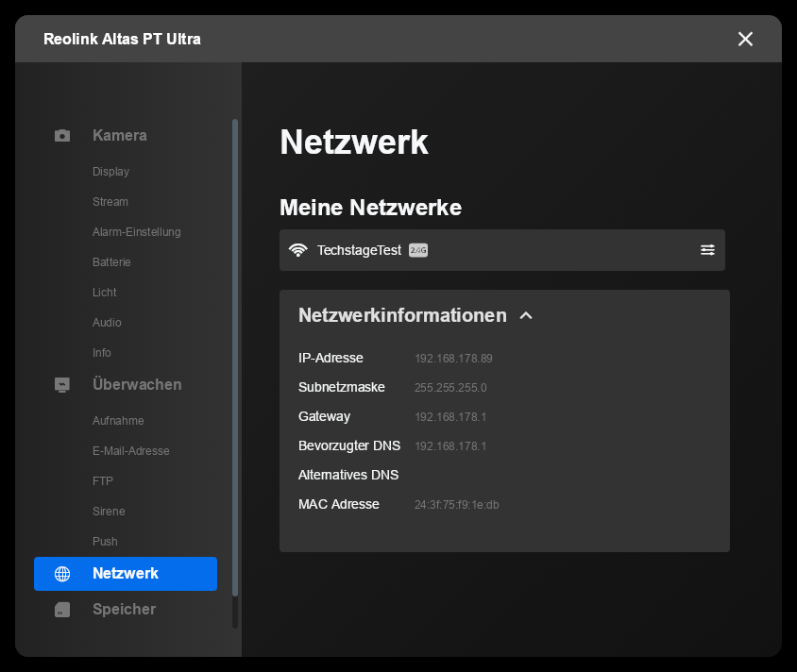The image size is (797, 672).
Task: Click the Wi-Fi signal icon for TechstageTest
Action: pos(298,250)
